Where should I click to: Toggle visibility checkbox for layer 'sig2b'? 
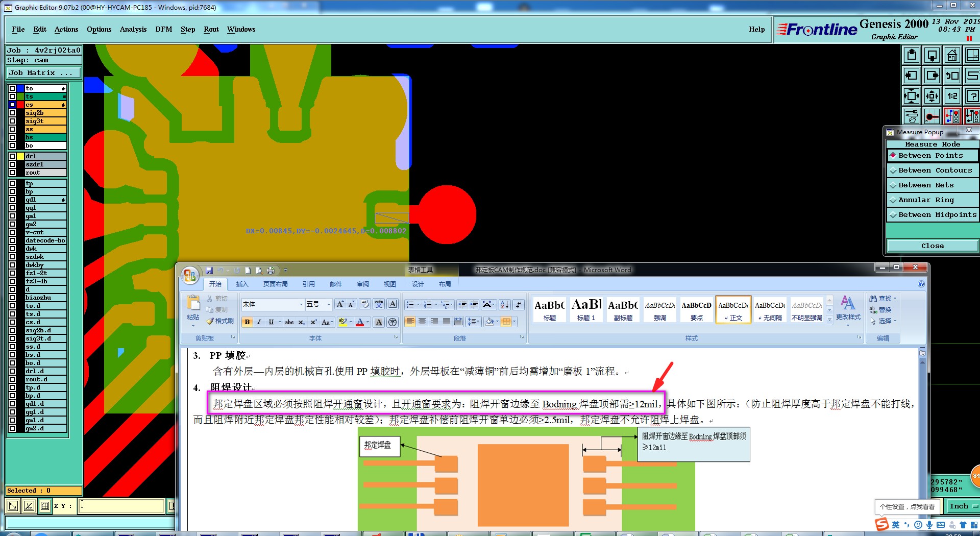click(12, 113)
